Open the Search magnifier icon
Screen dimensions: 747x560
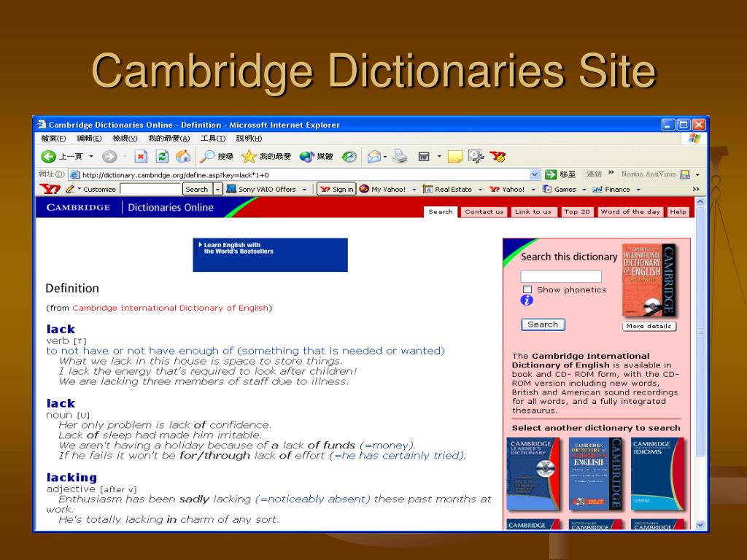click(207, 156)
